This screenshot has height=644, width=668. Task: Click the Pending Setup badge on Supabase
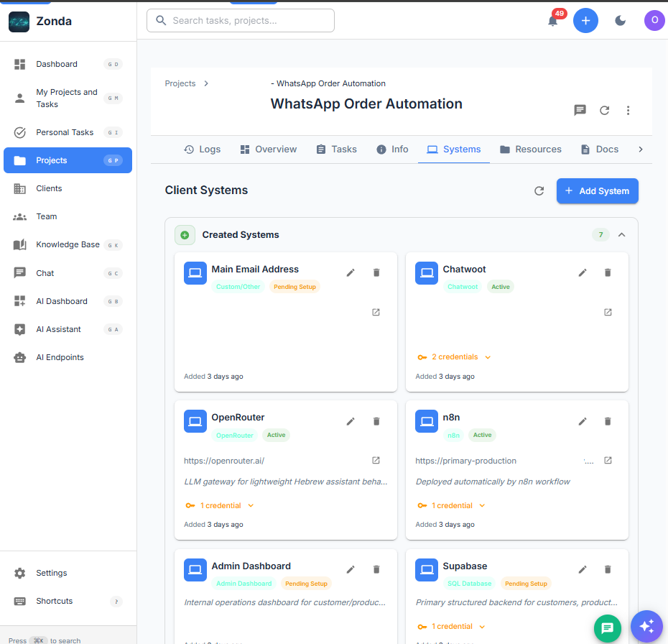point(526,584)
